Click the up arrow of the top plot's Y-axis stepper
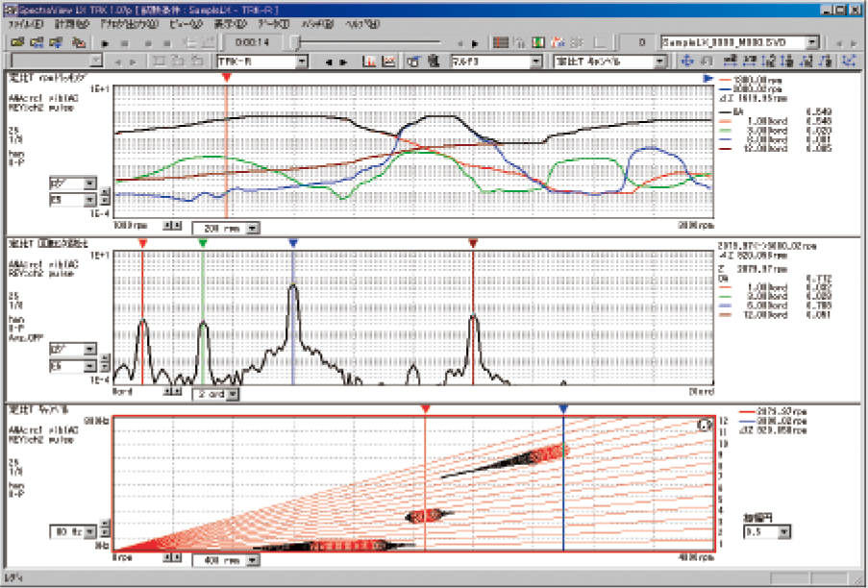Screen dimensions: 868x588 (105, 192)
